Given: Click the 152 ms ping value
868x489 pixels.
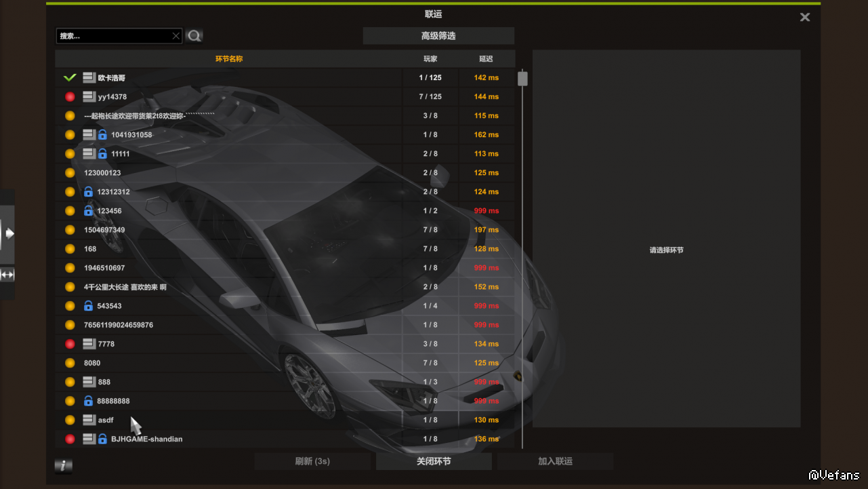Looking at the screenshot, I should [486, 287].
